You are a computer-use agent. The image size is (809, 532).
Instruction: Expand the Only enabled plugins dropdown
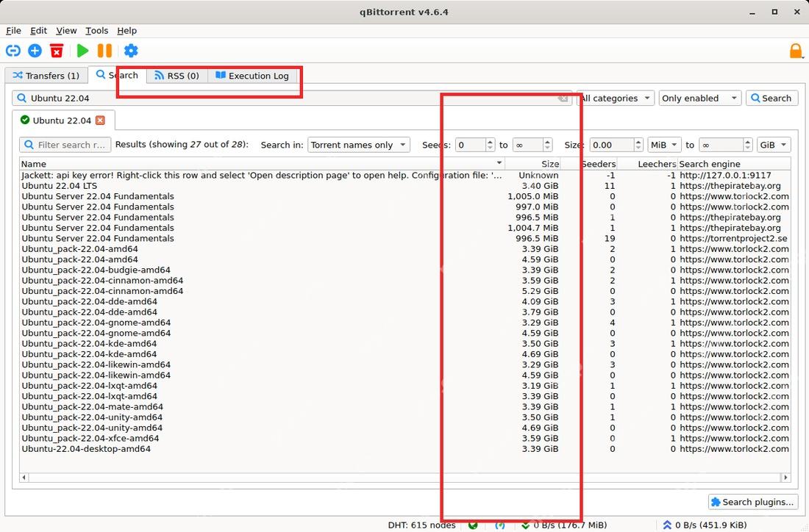pos(699,98)
